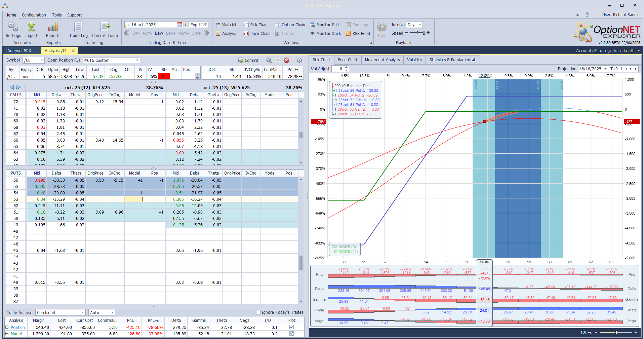Adjust the chart zoom slider at bottom right
Viewport: 644px width, 339px height.
pyautogui.click(x=616, y=332)
